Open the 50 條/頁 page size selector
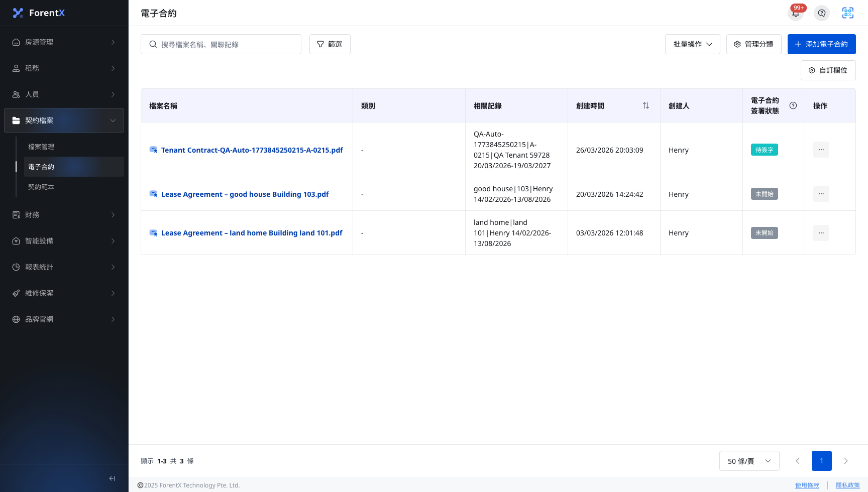This screenshot has width=868, height=492. 749,461
